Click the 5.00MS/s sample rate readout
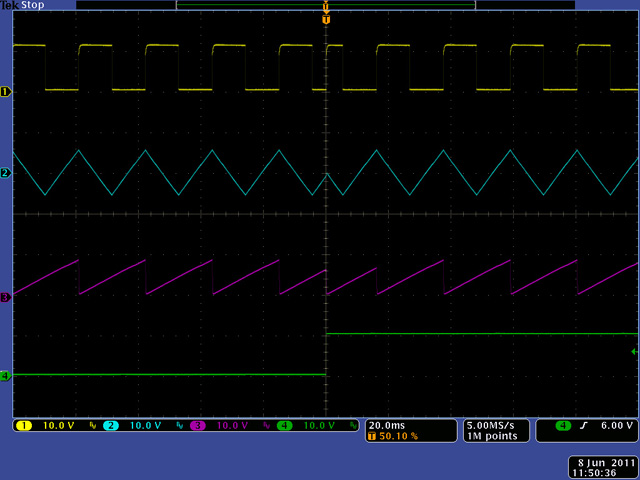Screen dimensions: 640x480 pyautogui.click(x=494, y=425)
